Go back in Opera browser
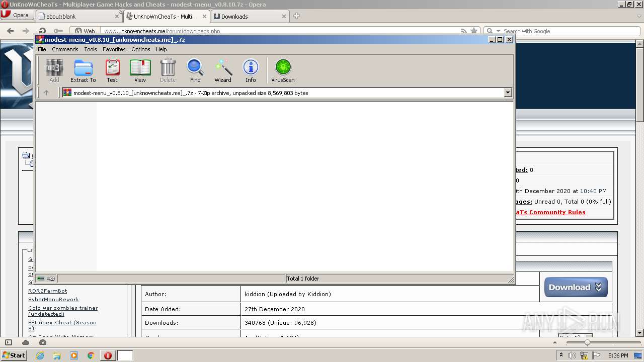The image size is (644, 362). [x=10, y=31]
